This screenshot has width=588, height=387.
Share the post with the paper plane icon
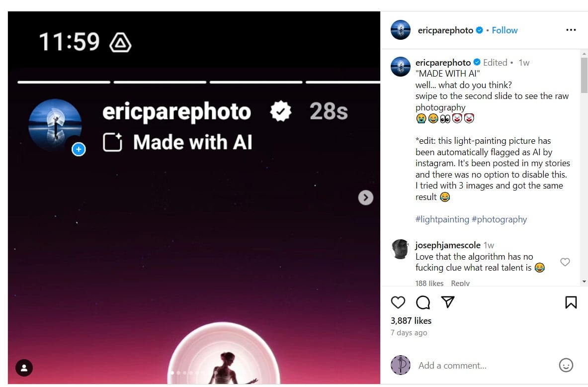(x=448, y=302)
